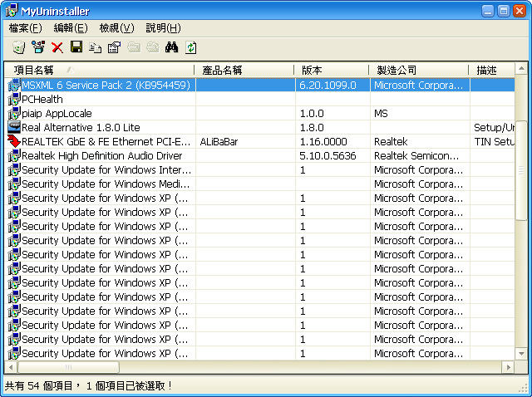The image size is (532, 397).
Task: Select Realtek High Definition Audio Driver entry
Action: coord(101,155)
